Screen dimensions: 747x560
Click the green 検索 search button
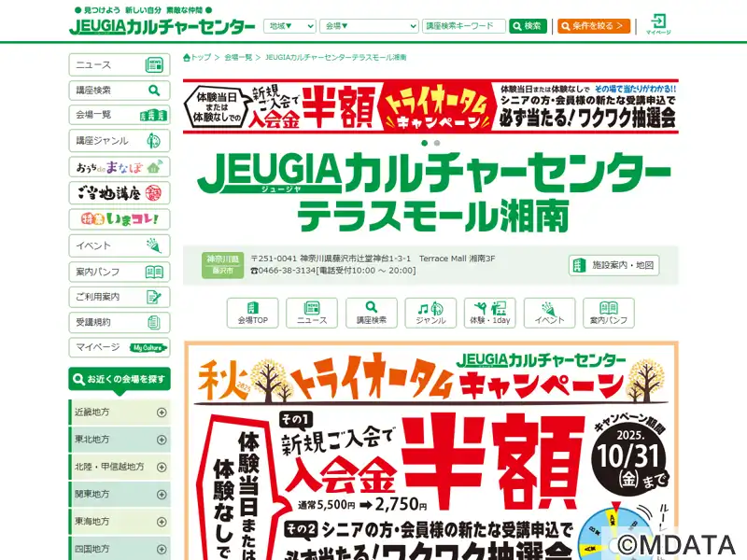pos(528,26)
